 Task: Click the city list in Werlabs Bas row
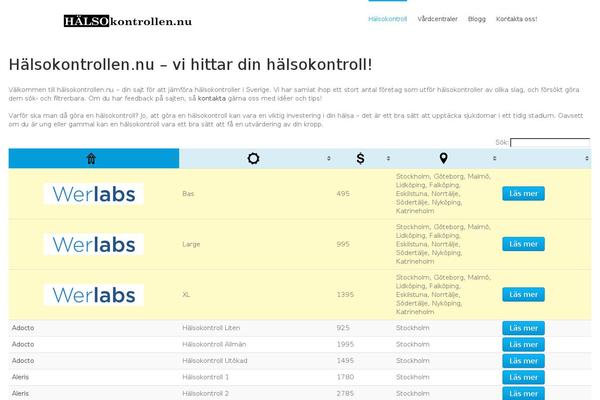443,194
